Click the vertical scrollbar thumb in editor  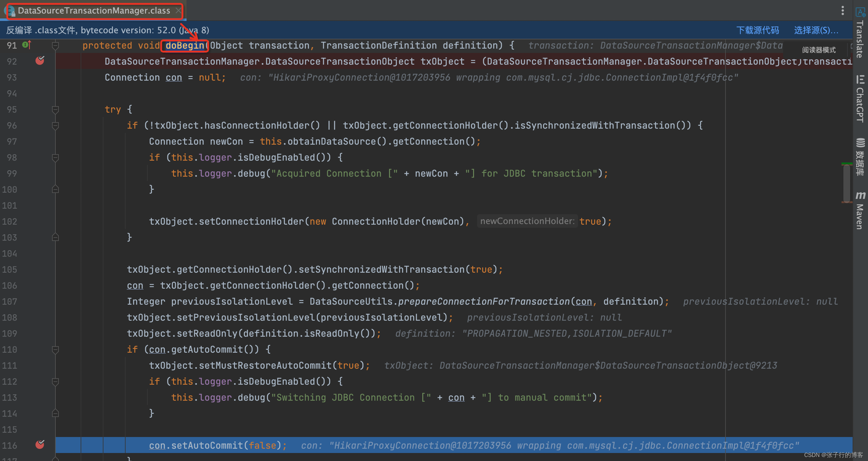point(846,183)
